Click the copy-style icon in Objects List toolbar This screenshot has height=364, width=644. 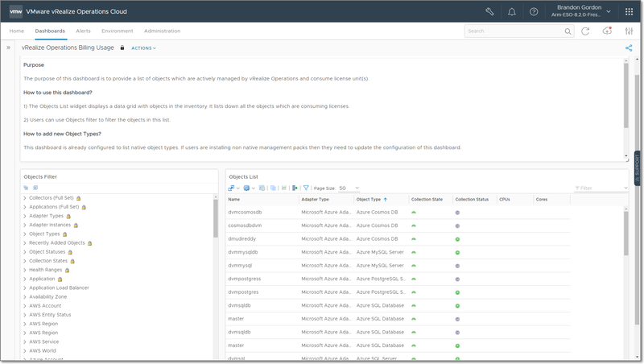click(x=273, y=188)
